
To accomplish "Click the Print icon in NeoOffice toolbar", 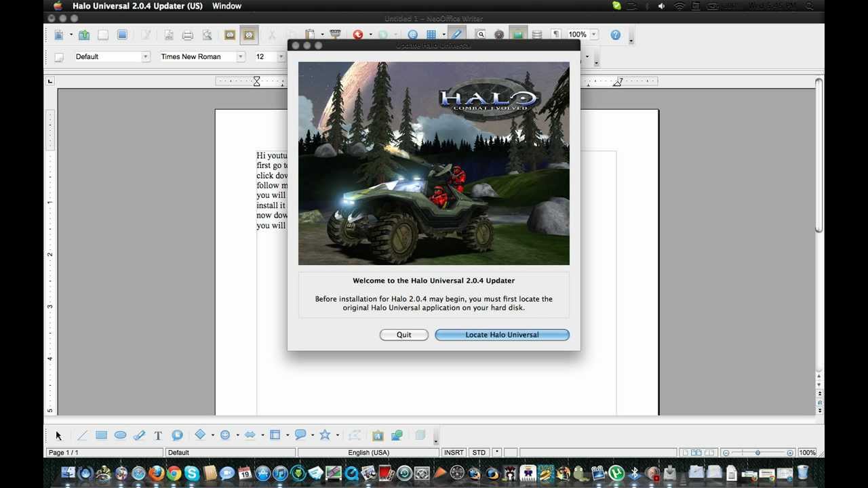I will pos(188,35).
